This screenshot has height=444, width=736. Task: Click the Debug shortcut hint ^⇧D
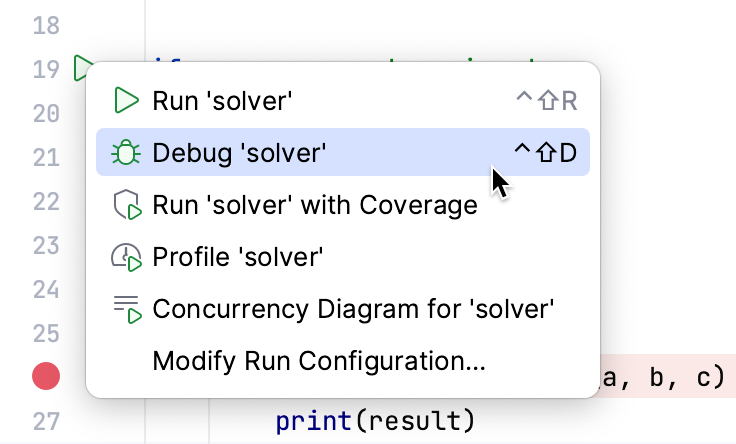click(546, 153)
